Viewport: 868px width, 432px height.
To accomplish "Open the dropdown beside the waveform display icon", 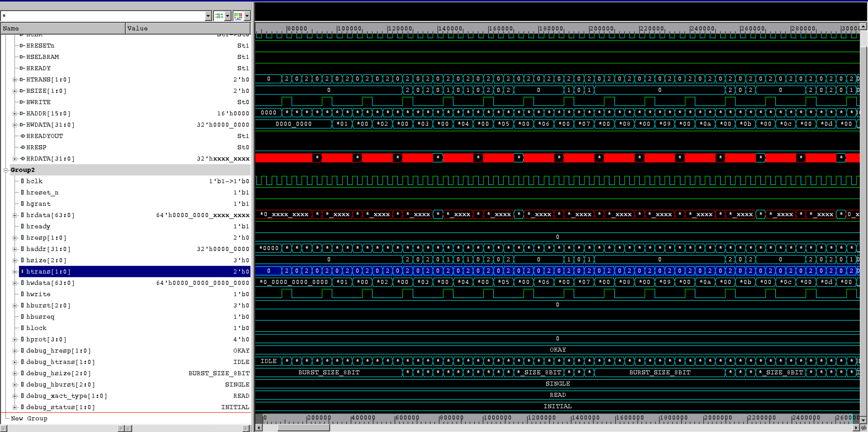I will [x=247, y=16].
